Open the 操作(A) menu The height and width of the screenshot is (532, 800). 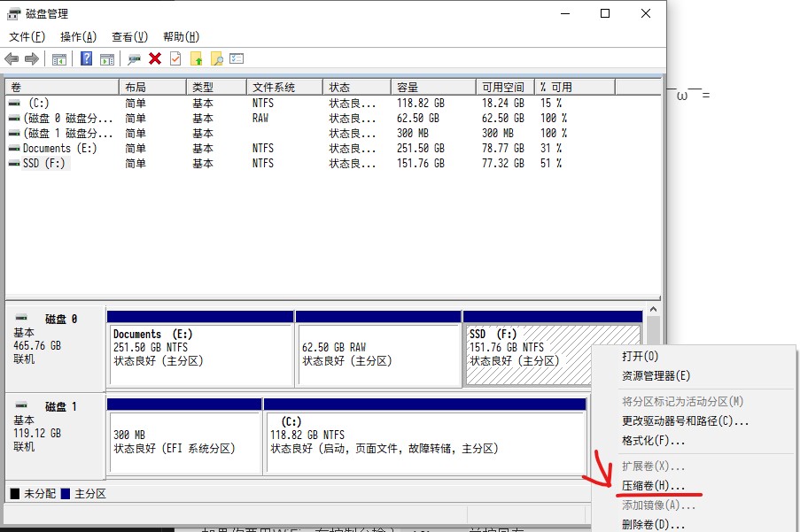(x=78, y=36)
